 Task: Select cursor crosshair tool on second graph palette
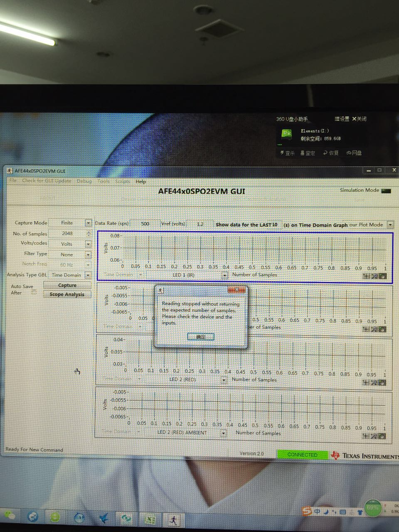click(x=366, y=329)
